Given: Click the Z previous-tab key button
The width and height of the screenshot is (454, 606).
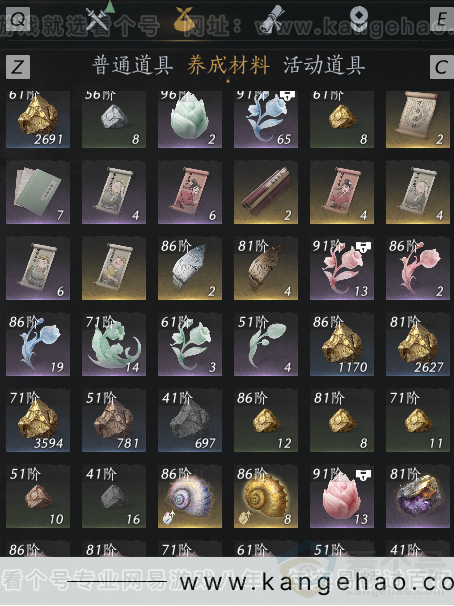Looking at the screenshot, I should click(18, 66).
